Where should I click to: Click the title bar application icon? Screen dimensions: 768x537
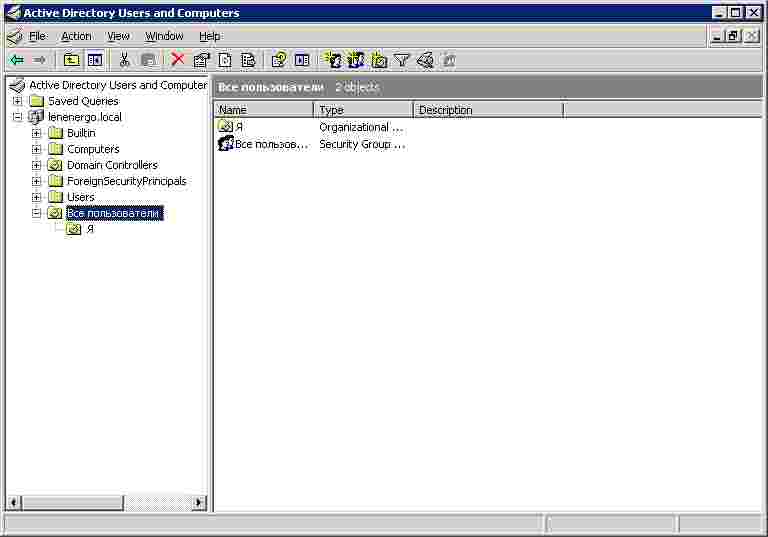(13, 13)
